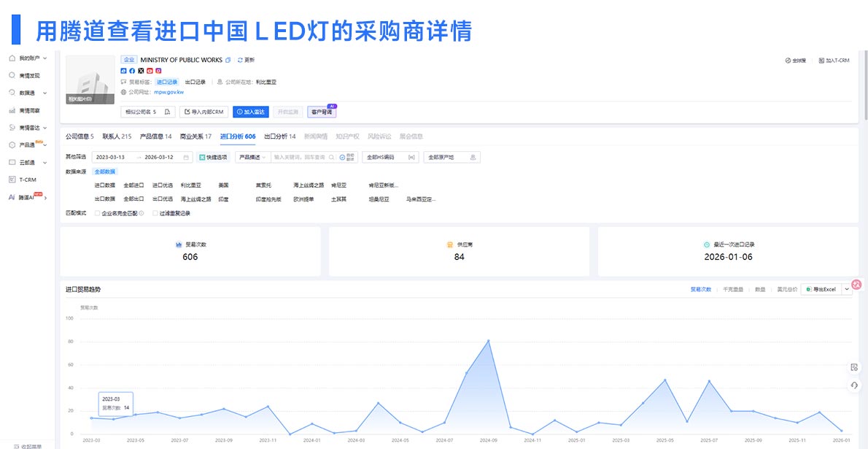Open 腾道AI from the sidebar
The width and height of the screenshot is (868, 449).
click(x=26, y=196)
